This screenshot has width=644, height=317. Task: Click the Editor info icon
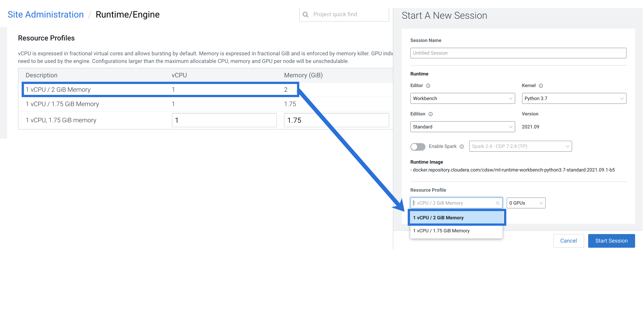point(428,86)
